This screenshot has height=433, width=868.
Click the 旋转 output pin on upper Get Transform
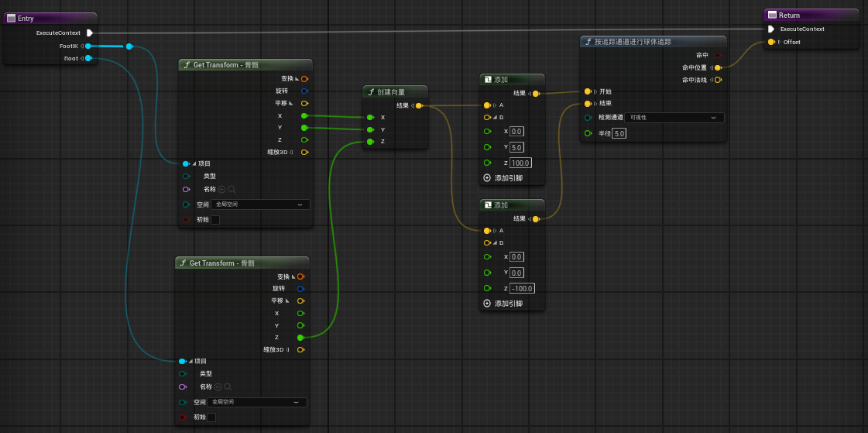304,91
